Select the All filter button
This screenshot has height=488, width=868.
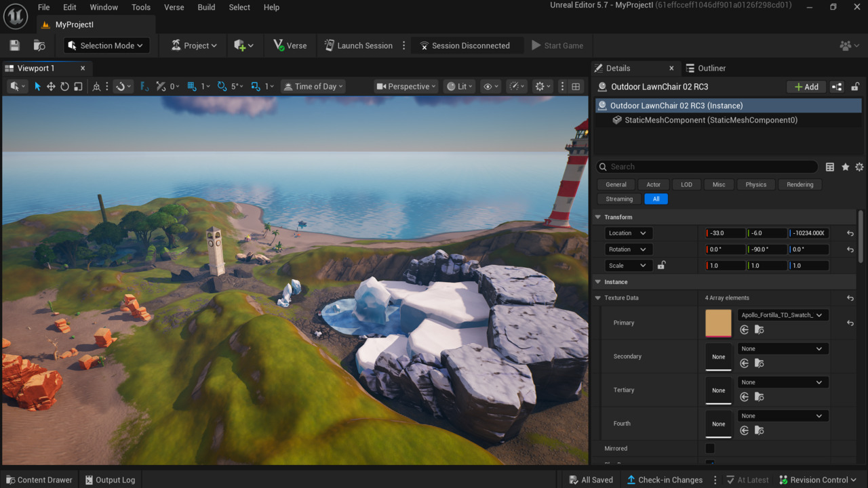[x=656, y=199]
